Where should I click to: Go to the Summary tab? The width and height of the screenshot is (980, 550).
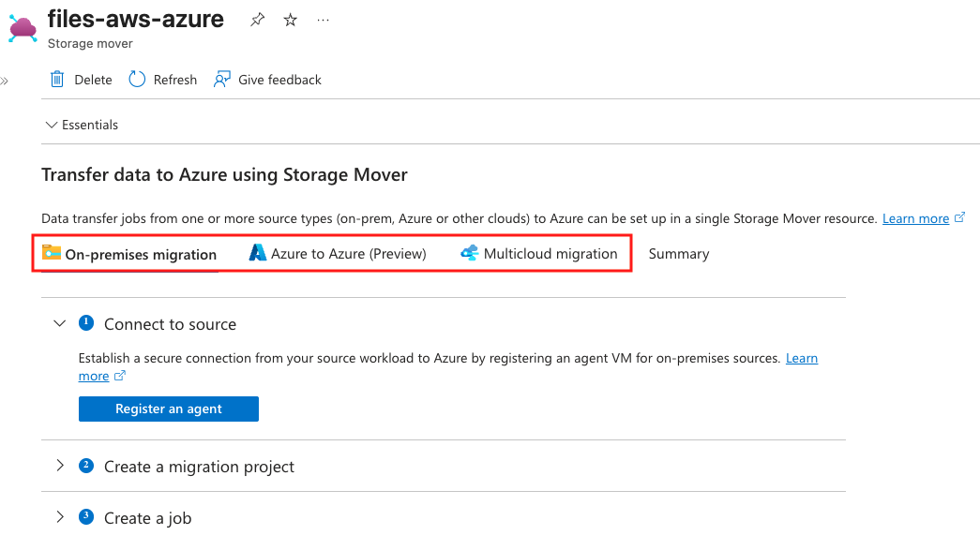coord(679,254)
